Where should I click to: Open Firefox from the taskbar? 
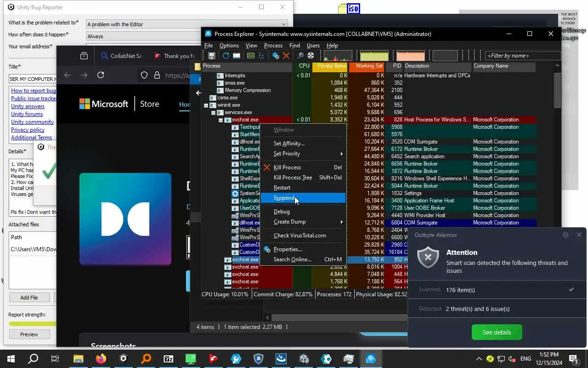click(101, 359)
